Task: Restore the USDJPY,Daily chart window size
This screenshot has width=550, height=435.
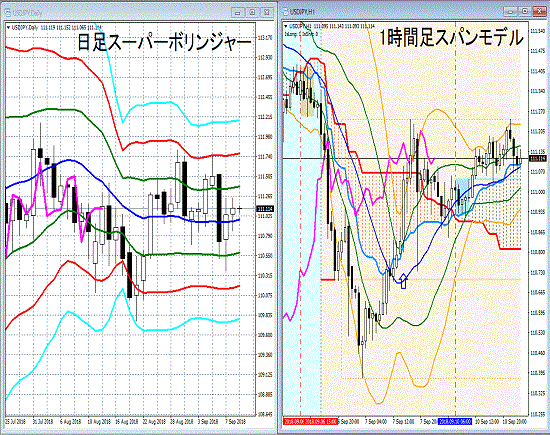Action: click(253, 13)
